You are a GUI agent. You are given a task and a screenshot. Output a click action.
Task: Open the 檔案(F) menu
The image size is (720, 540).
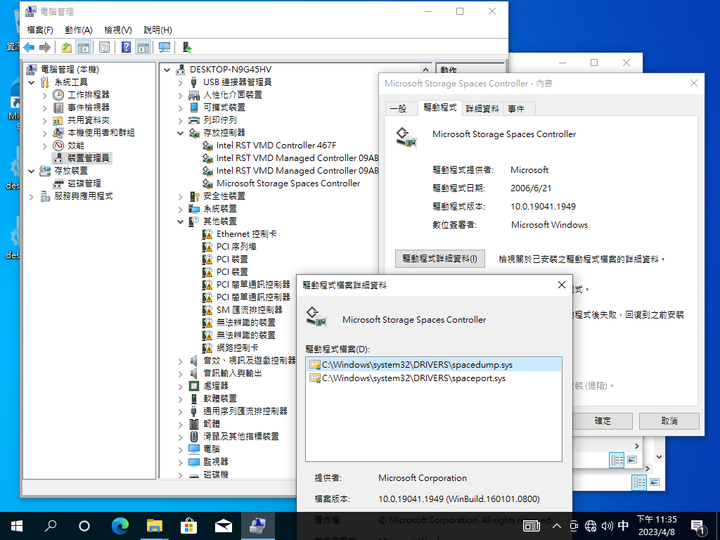40,30
